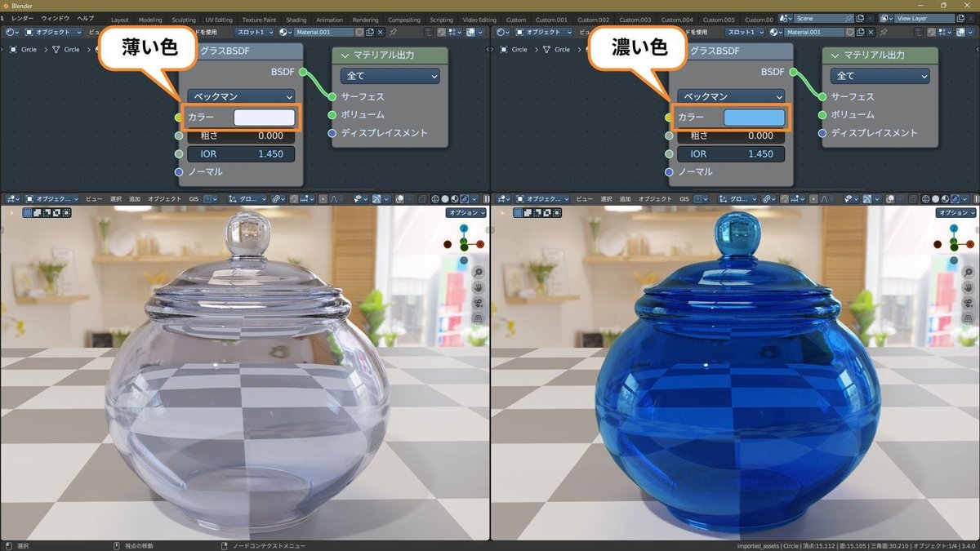980x551 pixels.
Task: Switch left viewport to solid shading
Action: point(445,198)
